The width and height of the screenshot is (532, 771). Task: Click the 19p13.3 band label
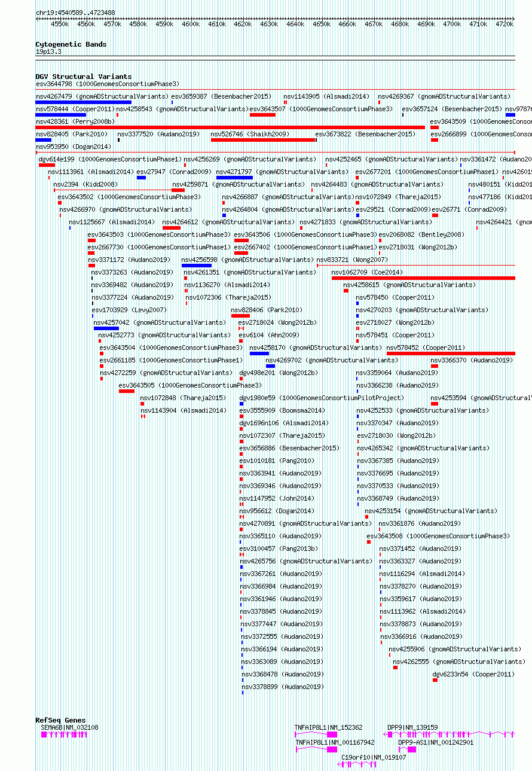48,51
